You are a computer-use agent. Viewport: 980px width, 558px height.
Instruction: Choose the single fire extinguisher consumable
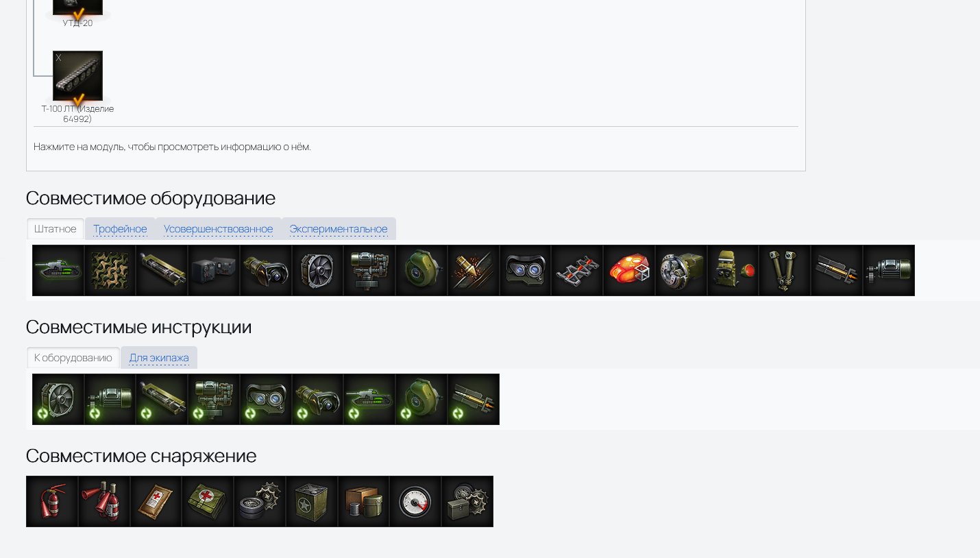coord(52,502)
